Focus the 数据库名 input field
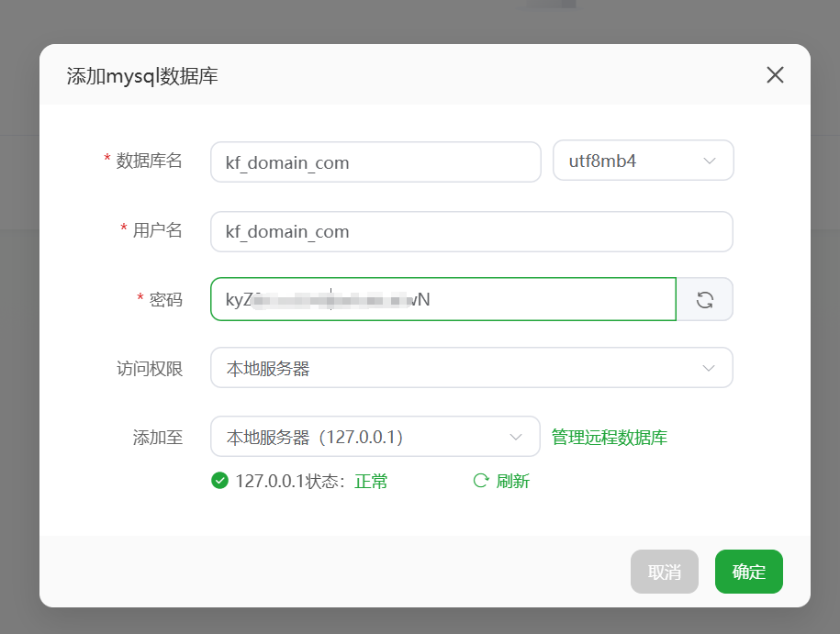Screen dimensions: 840x634 [375, 162]
